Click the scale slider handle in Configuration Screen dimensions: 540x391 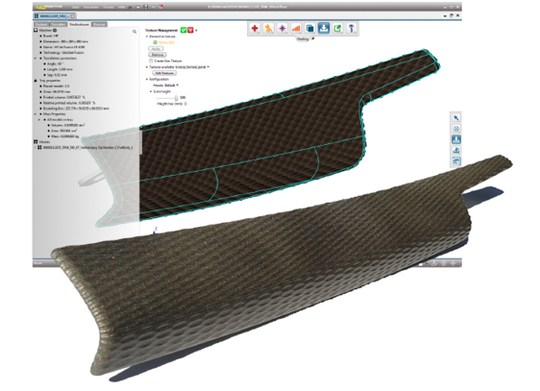[x=176, y=98]
